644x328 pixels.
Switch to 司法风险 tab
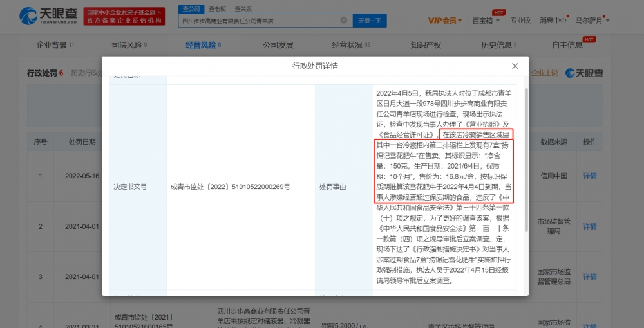pyautogui.click(x=129, y=45)
